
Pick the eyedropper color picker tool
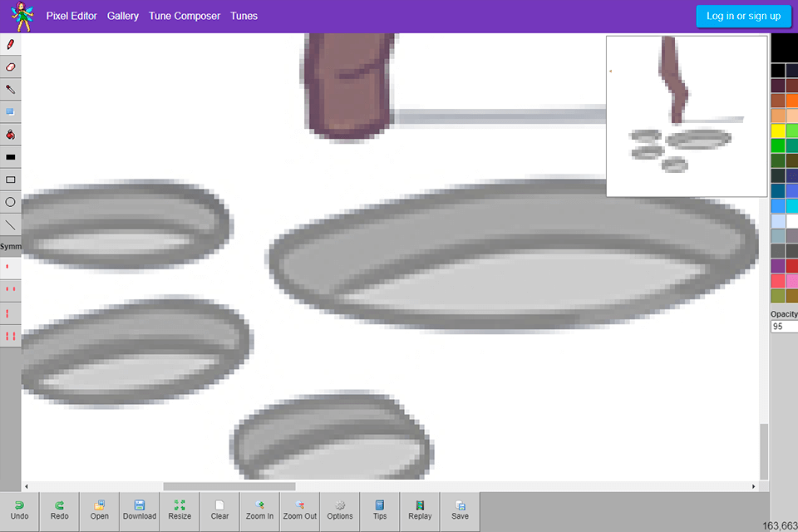11,89
